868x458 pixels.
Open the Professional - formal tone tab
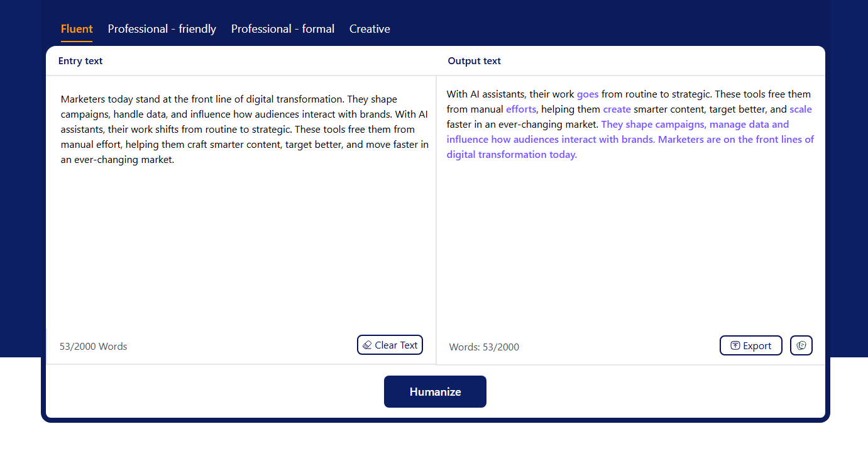(x=282, y=28)
